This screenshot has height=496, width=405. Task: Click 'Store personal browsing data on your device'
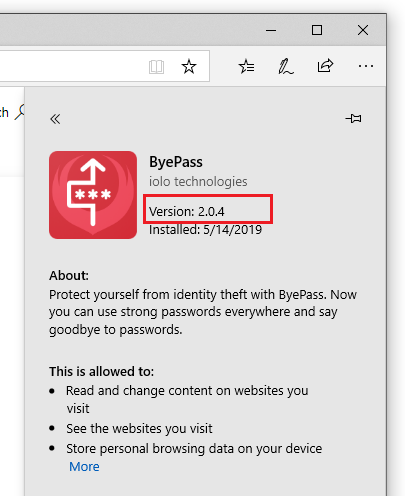tap(194, 449)
